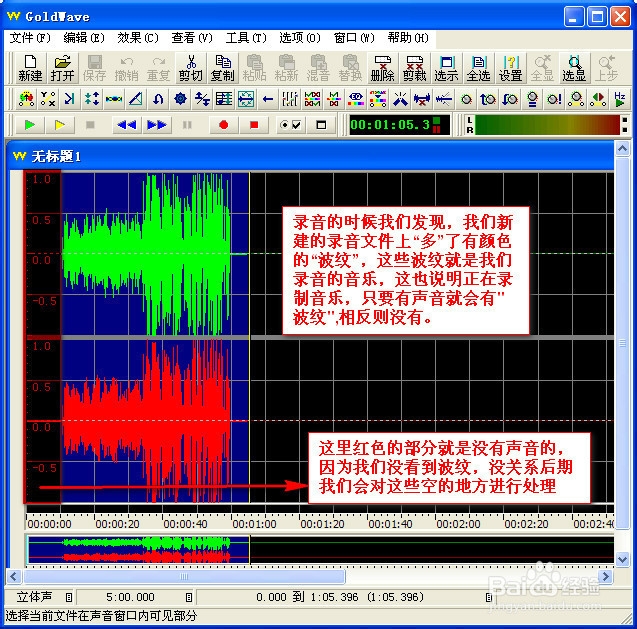Open the Equalizer sliders icon

click(290, 99)
